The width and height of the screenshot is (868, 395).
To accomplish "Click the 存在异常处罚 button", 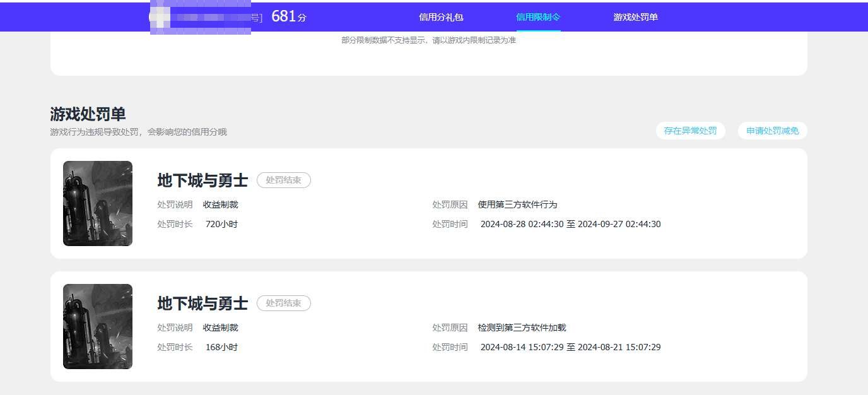I will pos(690,131).
